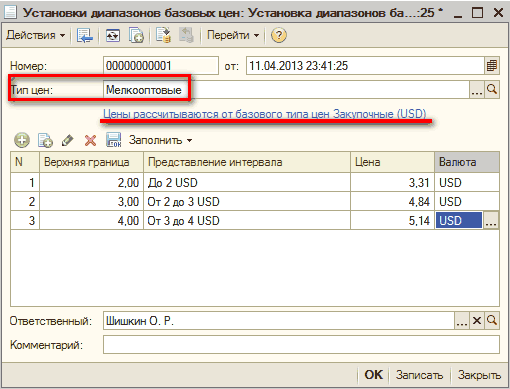Click the date field 11.04.2013 23:41:25
This screenshot has width=510, height=389.
365,66
